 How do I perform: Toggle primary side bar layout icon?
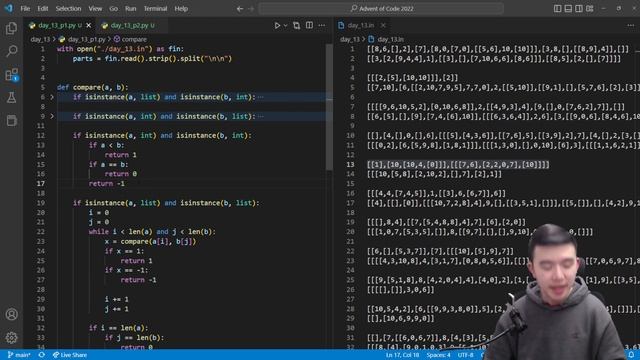[x=557, y=9]
